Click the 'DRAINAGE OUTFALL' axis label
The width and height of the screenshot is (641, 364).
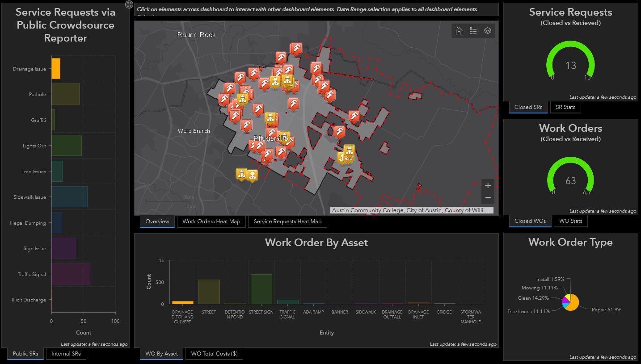tap(392, 314)
